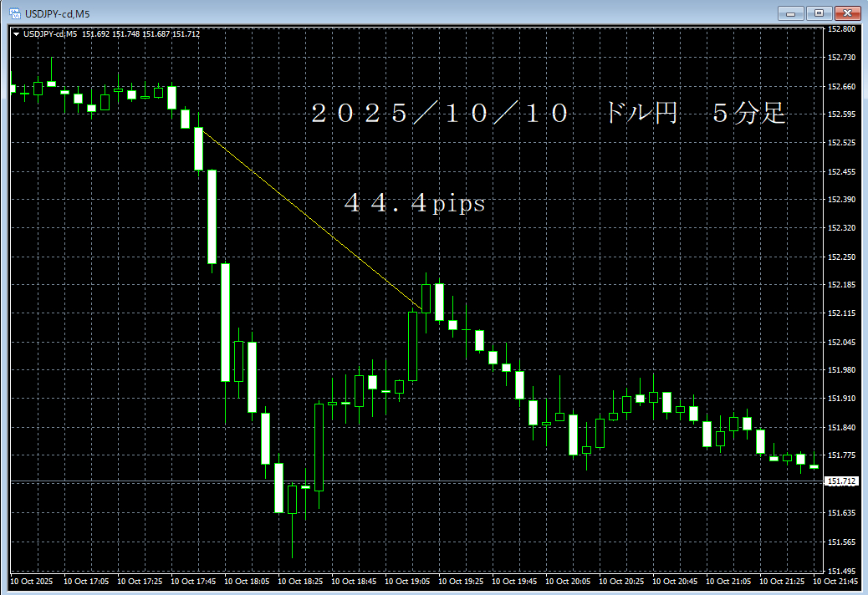Select the lowest candle near 151.635
Viewport: 868px width, 595px height.
(x=291, y=501)
